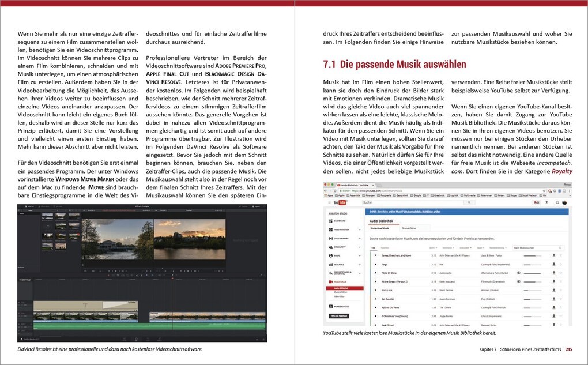Open the Fotografie bookmarks folder
The width and height of the screenshot is (588, 365).
coord(385,195)
